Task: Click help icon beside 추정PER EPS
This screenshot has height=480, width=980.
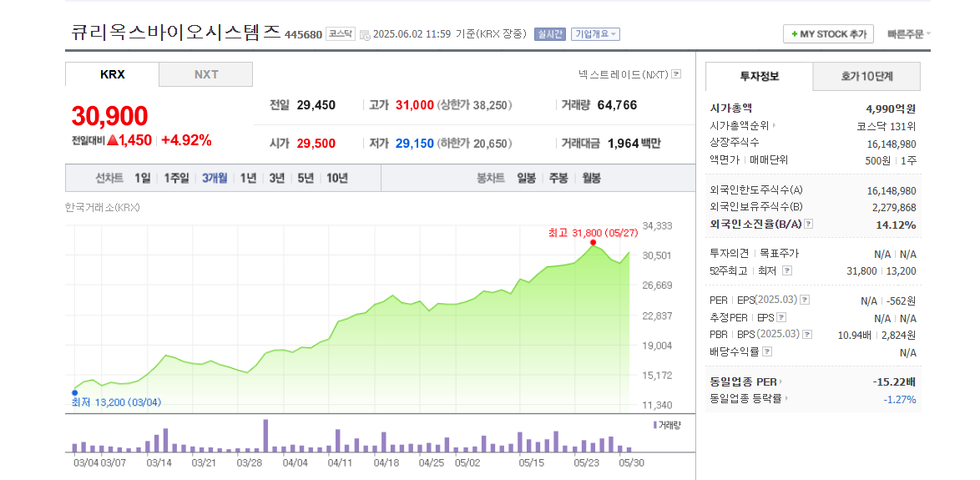Action: [780, 317]
